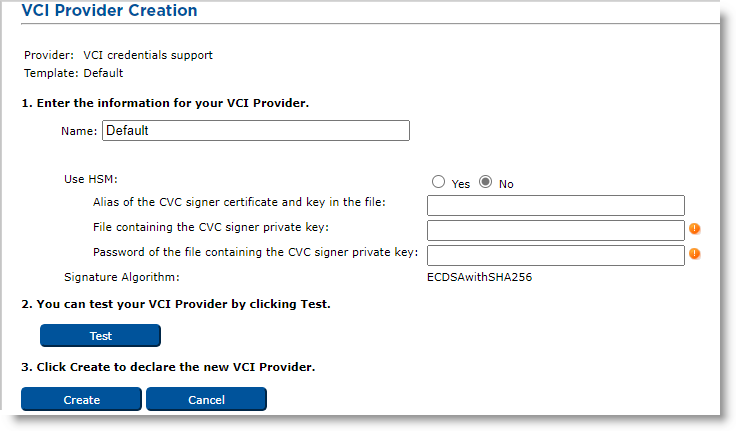Select the No radio button for Use HSM
The height and width of the screenshot is (431, 736).
pos(486,182)
